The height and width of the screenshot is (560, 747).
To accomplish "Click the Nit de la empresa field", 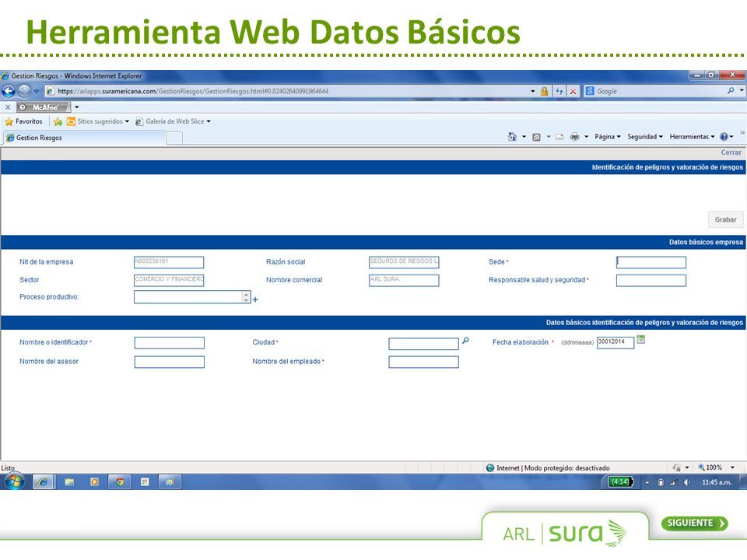I will [x=169, y=262].
